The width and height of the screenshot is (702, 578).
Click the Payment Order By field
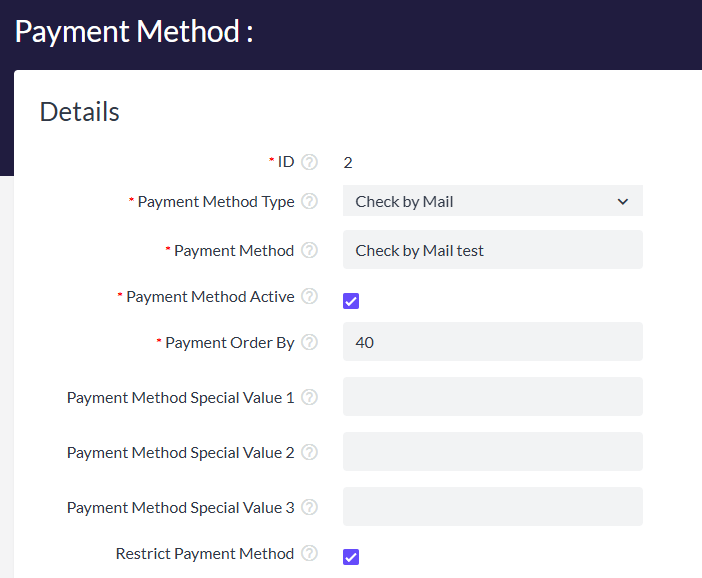click(492, 342)
